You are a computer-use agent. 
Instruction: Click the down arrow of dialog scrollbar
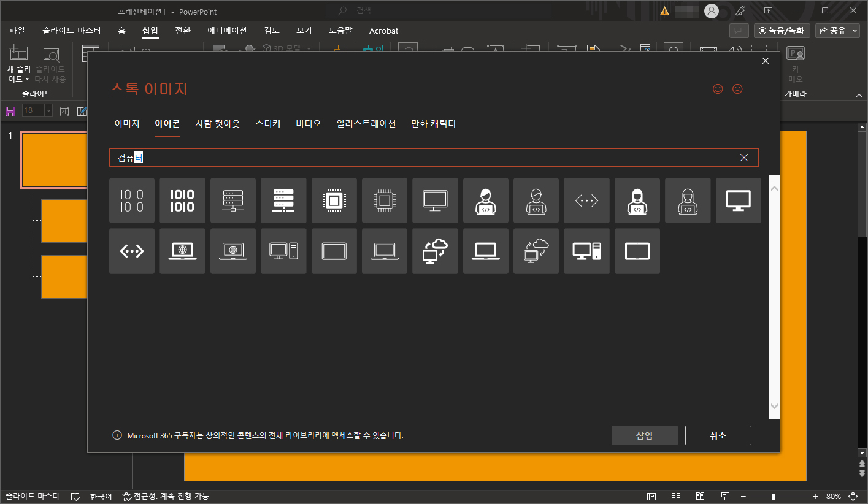(774, 407)
